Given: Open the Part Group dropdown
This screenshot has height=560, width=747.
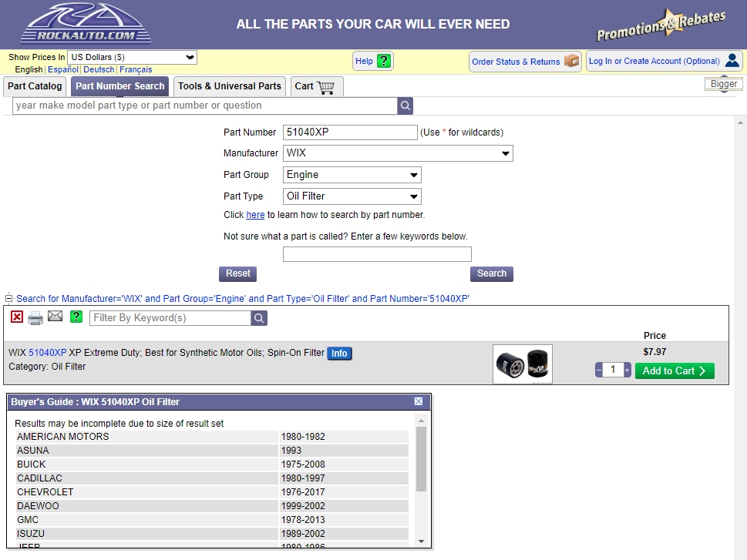Looking at the screenshot, I should point(352,175).
